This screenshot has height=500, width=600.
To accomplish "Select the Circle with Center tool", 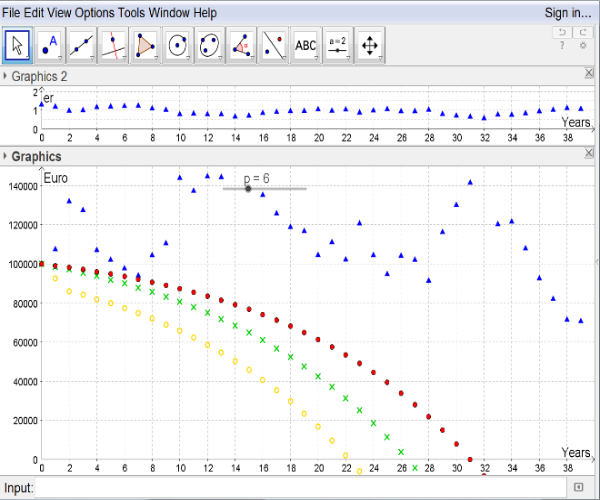I will 178,45.
